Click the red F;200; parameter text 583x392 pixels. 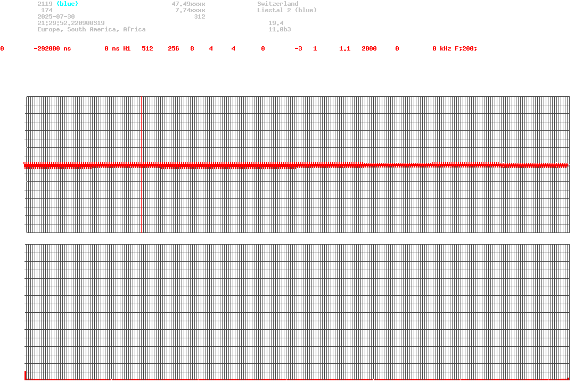pyautogui.click(x=466, y=49)
